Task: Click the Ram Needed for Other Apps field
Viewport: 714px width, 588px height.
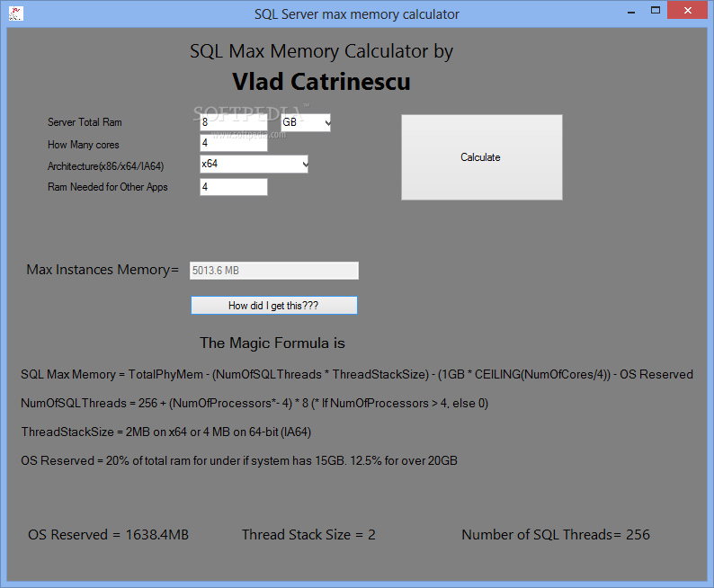Action: [x=234, y=187]
